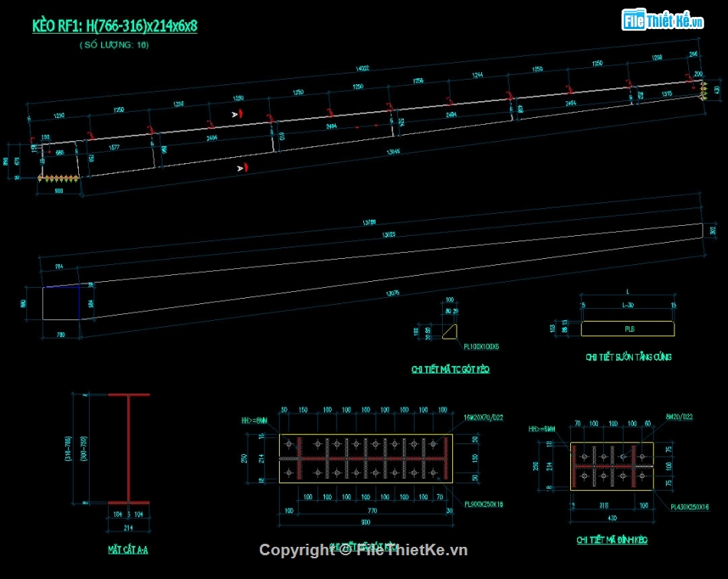Click the "CHI TIẾT SƯỜN TĂNG CỨNG" caption

point(628,357)
